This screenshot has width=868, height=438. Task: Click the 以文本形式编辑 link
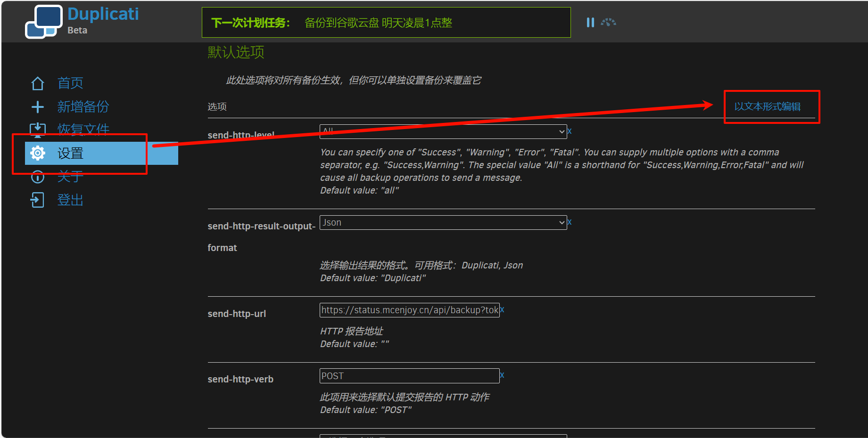pos(767,106)
